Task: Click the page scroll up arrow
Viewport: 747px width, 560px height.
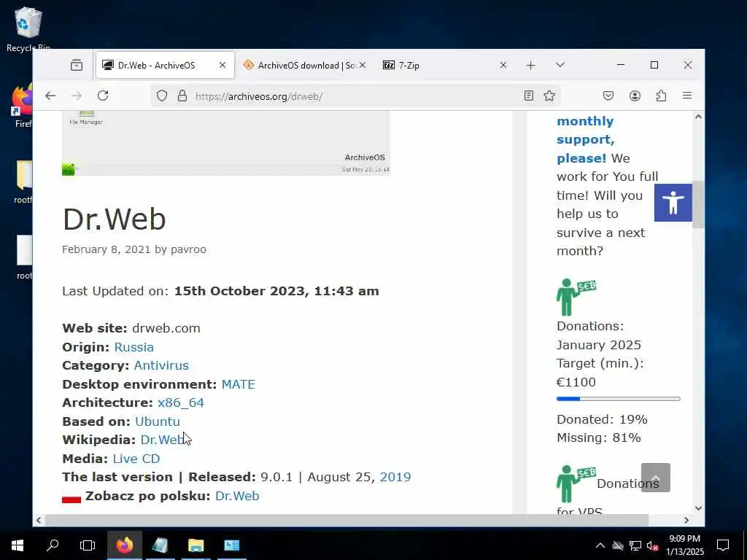Action: click(x=698, y=117)
